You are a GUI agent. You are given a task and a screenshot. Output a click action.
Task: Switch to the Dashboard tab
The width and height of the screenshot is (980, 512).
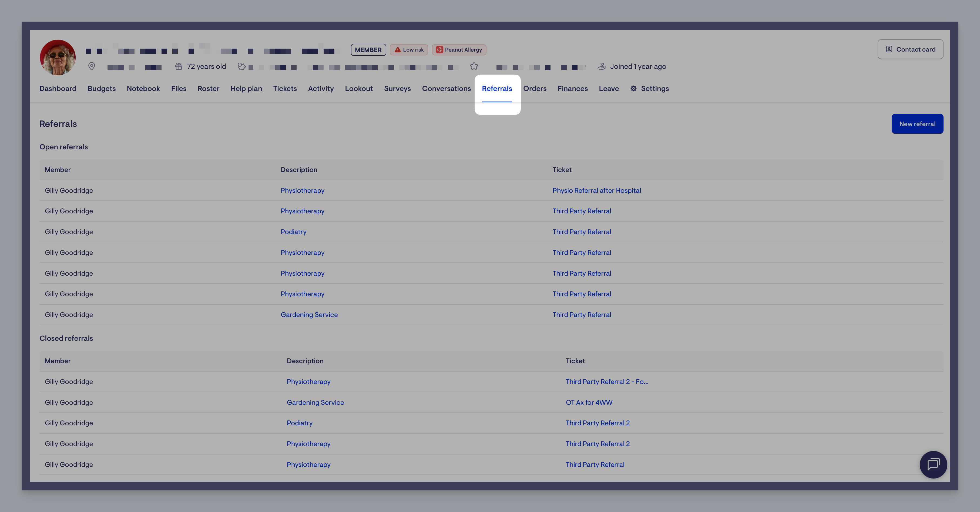[x=58, y=89]
